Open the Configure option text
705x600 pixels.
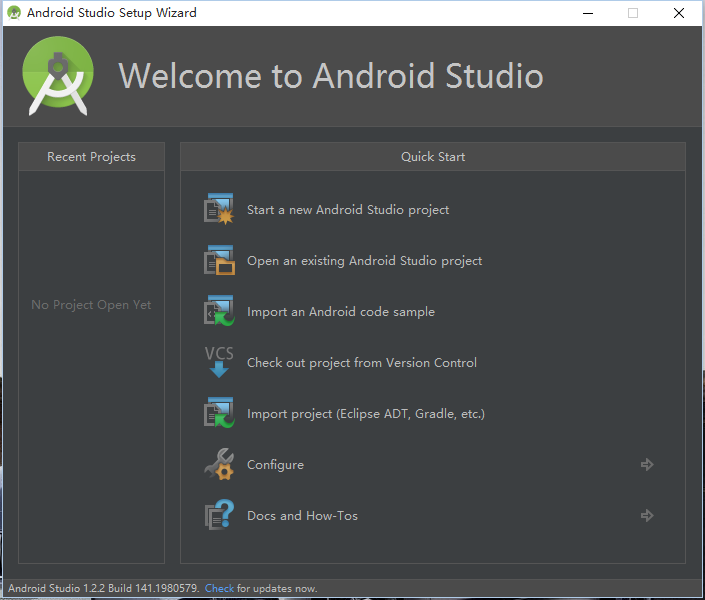275,465
